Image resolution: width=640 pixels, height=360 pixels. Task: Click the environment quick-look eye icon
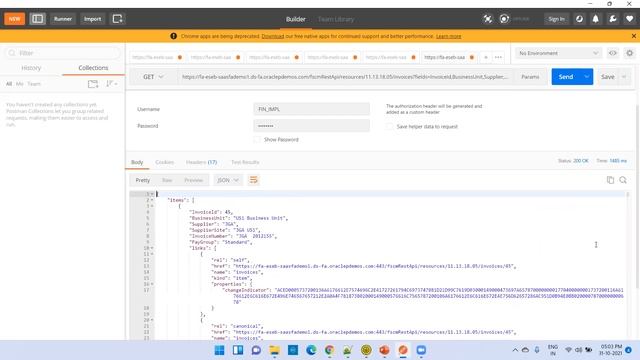pyautogui.click(x=613, y=53)
